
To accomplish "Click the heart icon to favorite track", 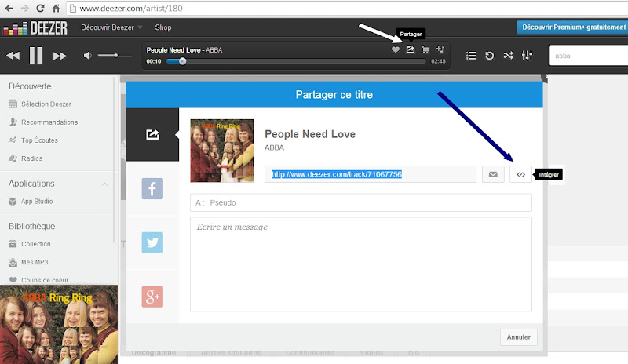I will click(x=396, y=49).
